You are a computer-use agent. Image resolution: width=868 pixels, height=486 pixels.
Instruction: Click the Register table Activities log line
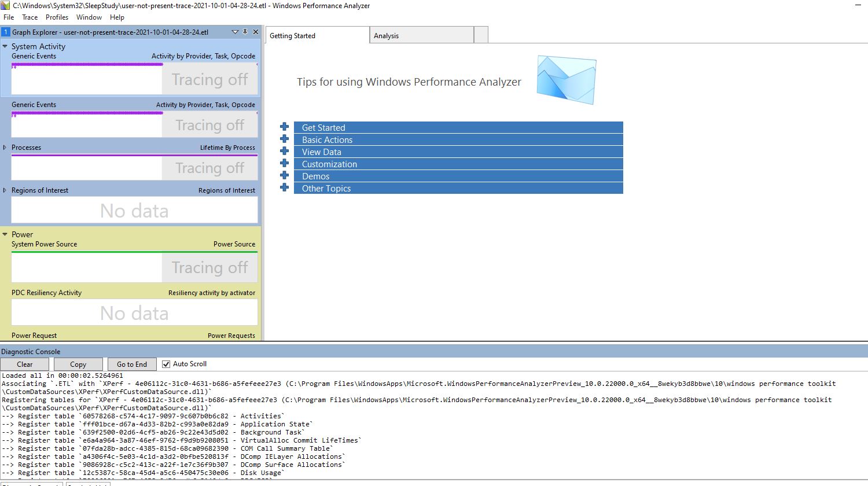click(x=143, y=416)
